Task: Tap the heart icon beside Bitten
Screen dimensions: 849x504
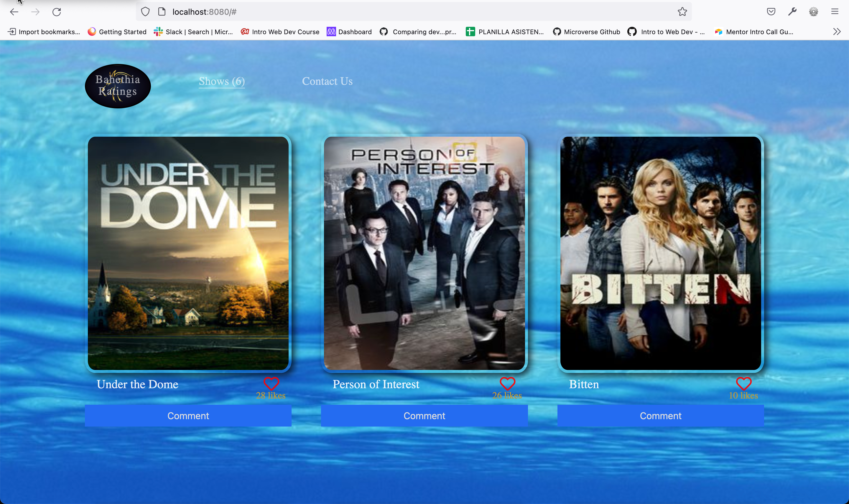Action: click(744, 384)
